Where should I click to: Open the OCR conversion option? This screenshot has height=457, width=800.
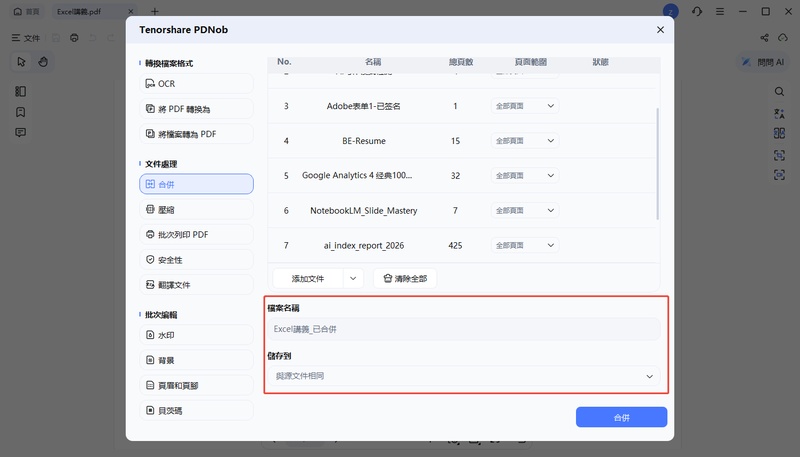(x=196, y=84)
